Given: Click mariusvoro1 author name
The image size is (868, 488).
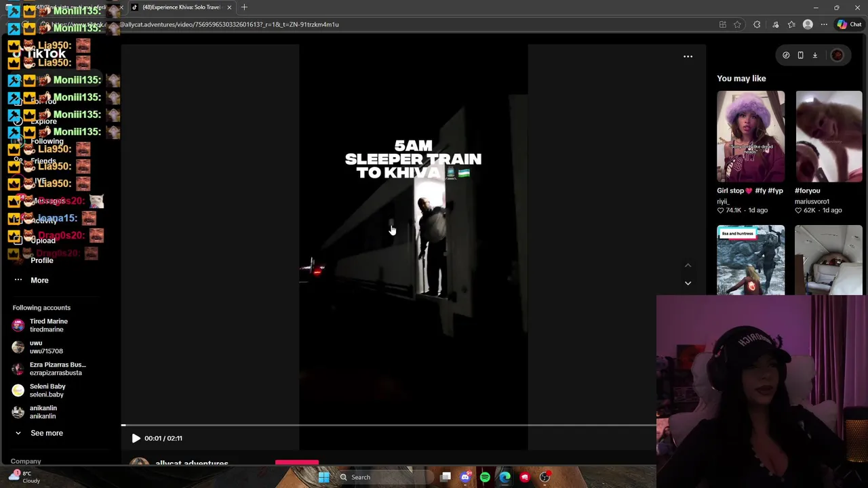Looking at the screenshot, I should [812, 201].
